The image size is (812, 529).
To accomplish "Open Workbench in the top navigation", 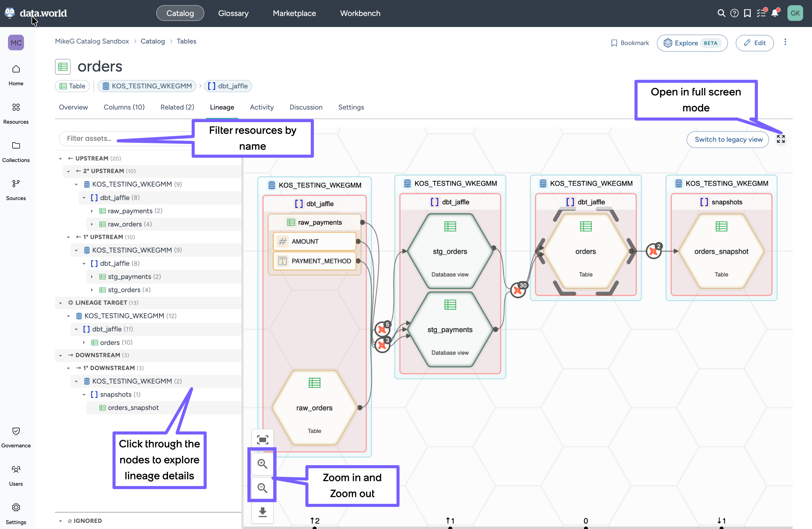I will click(x=360, y=13).
